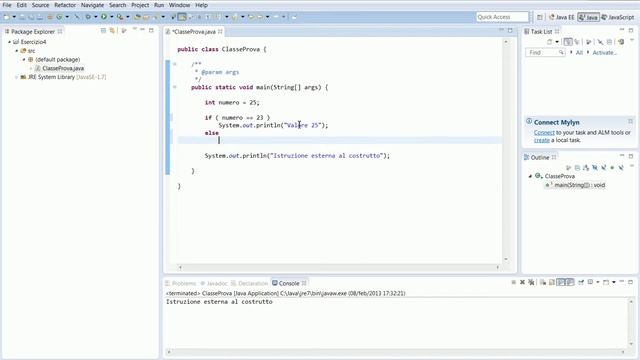Screen dimensions: 640x360
Task: Toggle Sort in Outline toolbar
Action: pos(586,168)
